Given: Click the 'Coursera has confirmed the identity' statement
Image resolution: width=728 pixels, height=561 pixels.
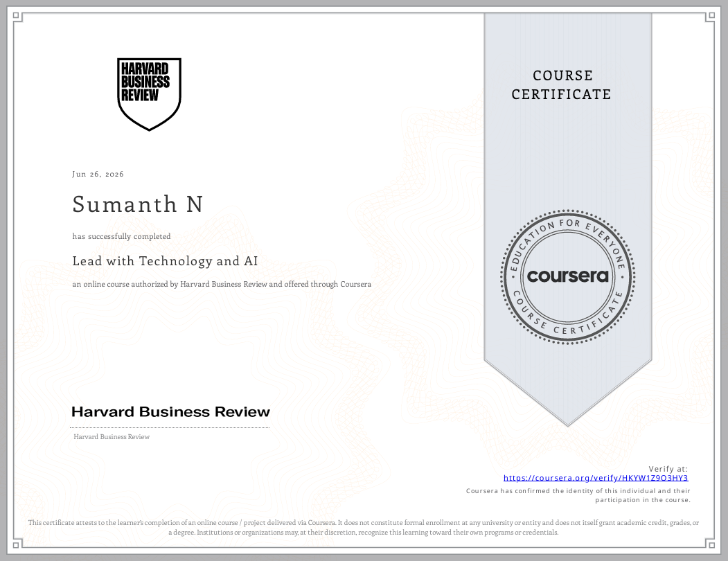Looking at the screenshot, I should (x=578, y=495).
